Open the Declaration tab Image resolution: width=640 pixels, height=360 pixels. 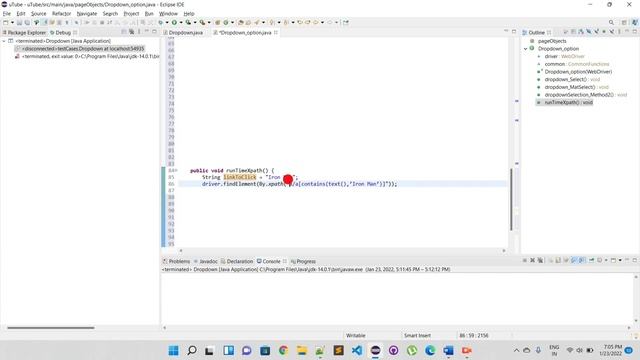tap(237, 261)
